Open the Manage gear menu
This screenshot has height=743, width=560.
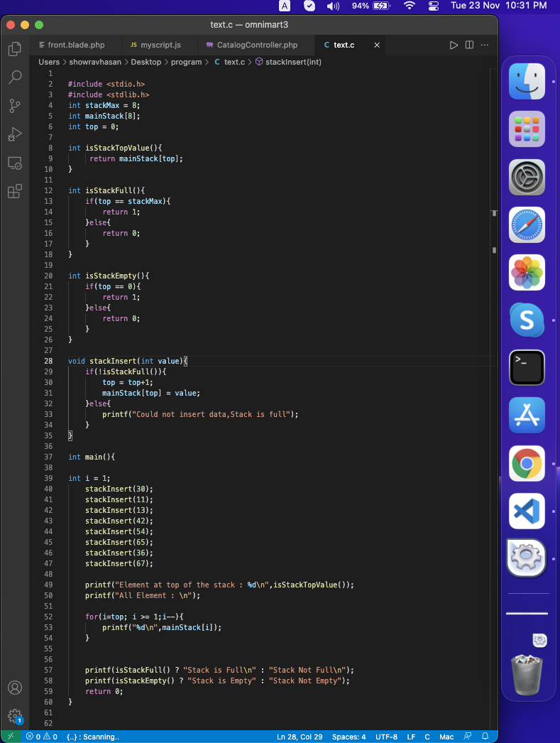tap(15, 715)
